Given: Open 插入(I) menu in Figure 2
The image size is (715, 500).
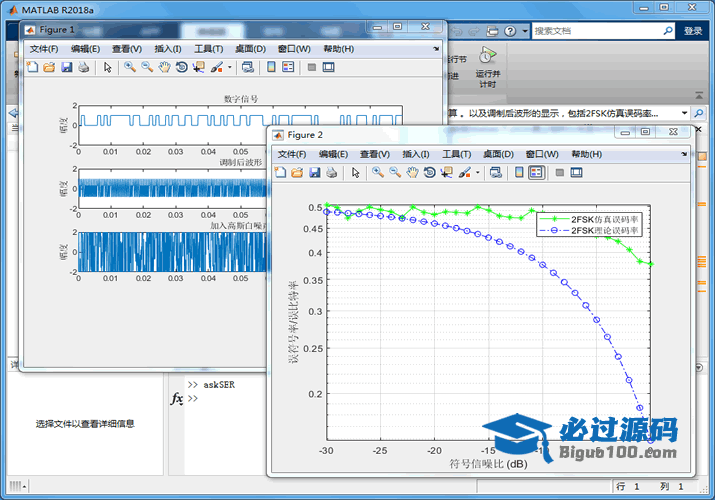Looking at the screenshot, I should (x=416, y=154).
